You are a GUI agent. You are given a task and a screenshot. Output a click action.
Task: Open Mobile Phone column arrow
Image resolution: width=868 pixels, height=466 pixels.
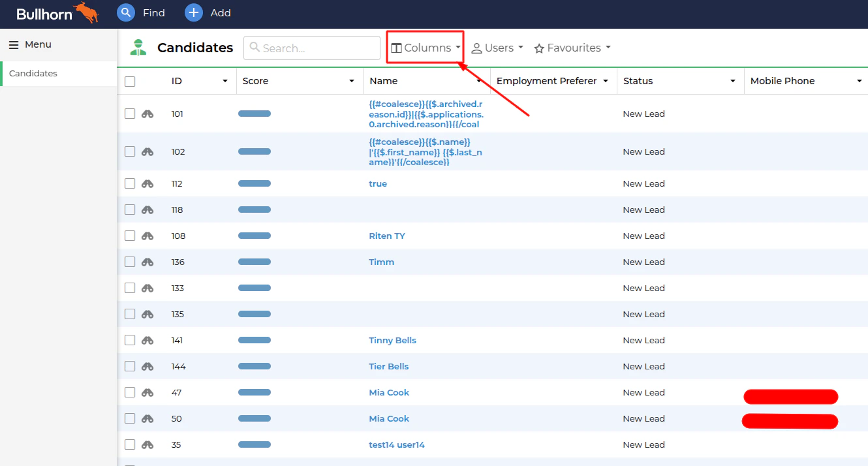point(860,81)
